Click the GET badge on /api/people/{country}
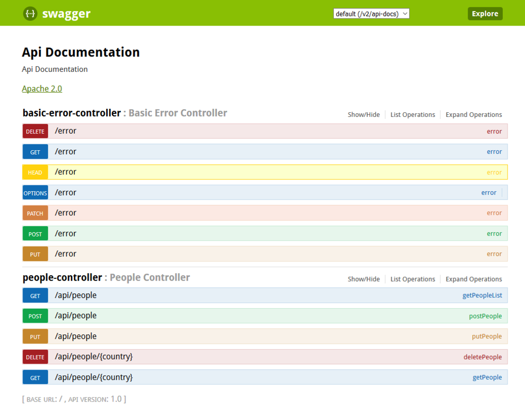 tap(35, 377)
